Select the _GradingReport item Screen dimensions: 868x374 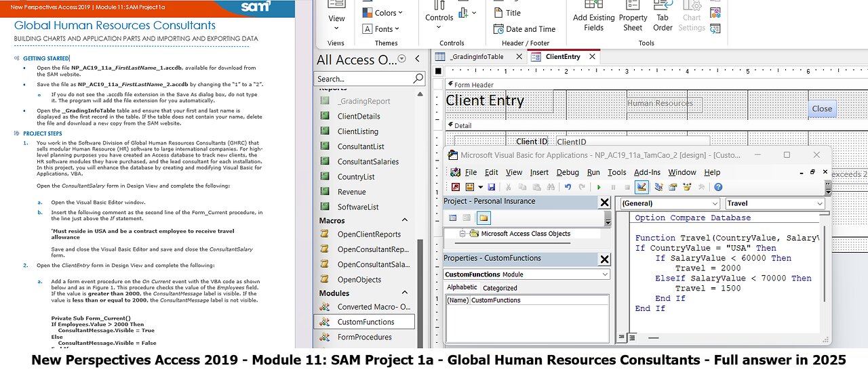pos(363,101)
